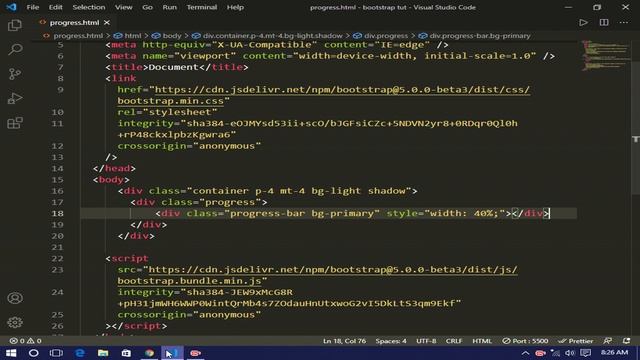Open the editor More Actions ellipsis
Viewport: 640px width, 360px height.
click(x=624, y=22)
